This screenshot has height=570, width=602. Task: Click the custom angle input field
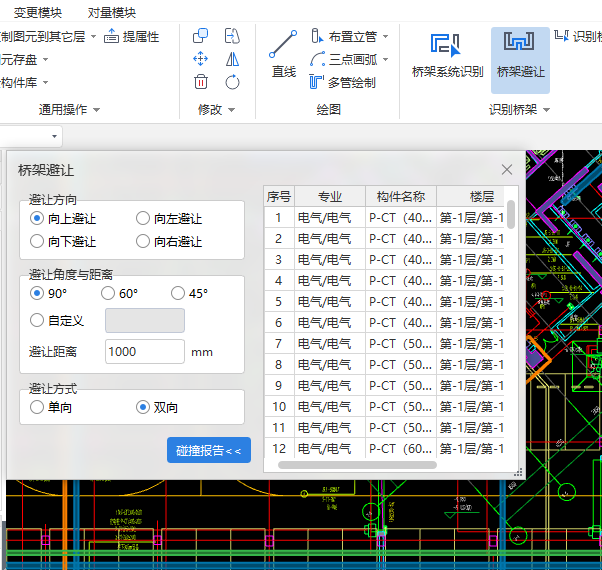pos(145,320)
